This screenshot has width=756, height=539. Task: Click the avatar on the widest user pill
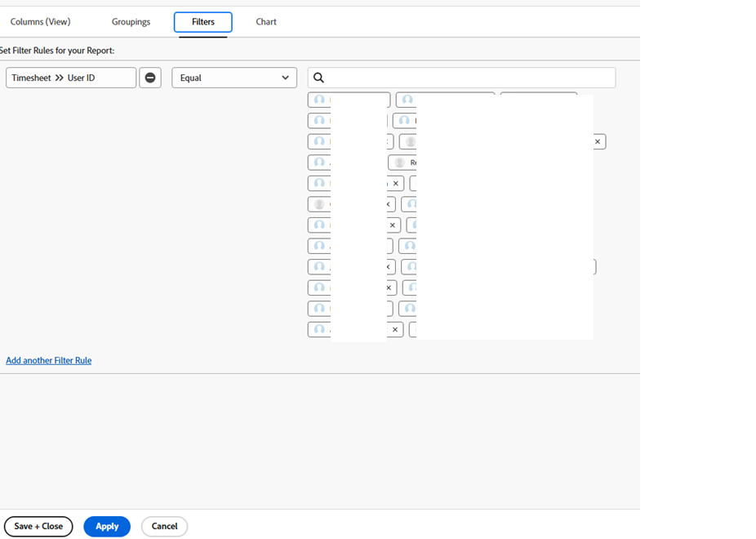pos(409,141)
